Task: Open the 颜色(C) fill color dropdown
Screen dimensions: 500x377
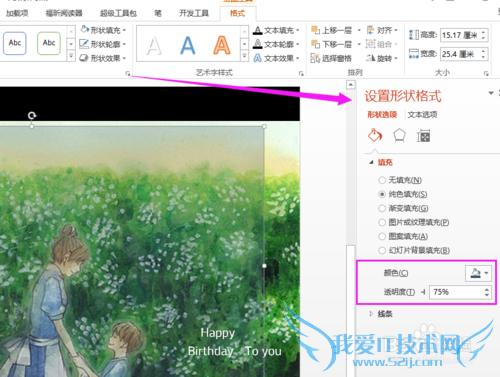Action: click(x=478, y=273)
